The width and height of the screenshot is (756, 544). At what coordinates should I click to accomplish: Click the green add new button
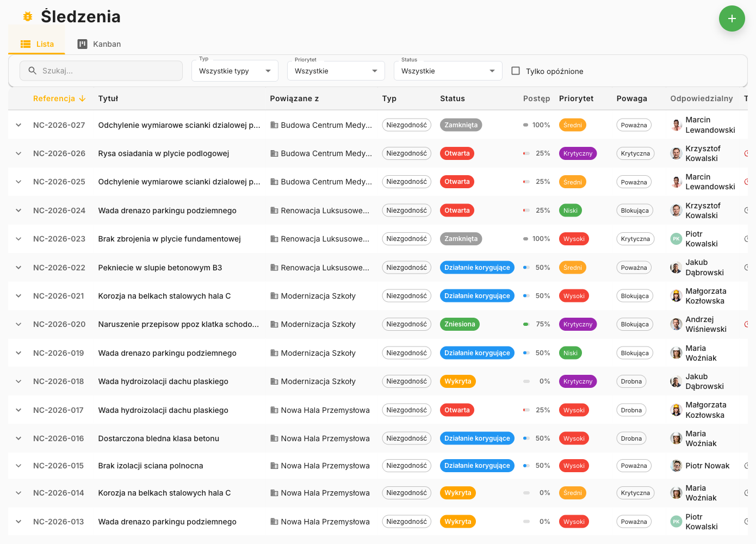click(x=732, y=18)
